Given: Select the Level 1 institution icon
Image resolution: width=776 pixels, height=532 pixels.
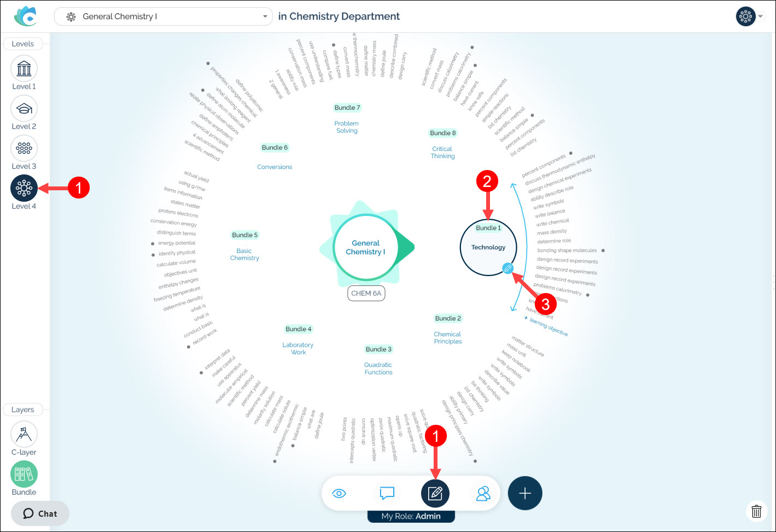Looking at the screenshot, I should click(x=24, y=69).
